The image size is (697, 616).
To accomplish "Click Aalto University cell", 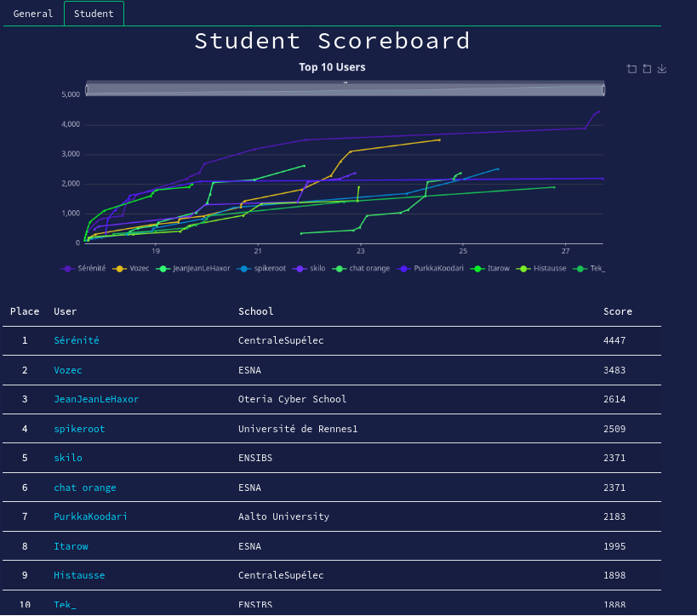I will (283, 516).
